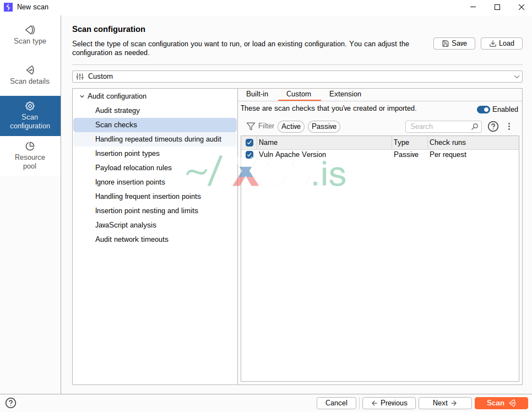Click the Scan configuration gear icon

(30, 106)
